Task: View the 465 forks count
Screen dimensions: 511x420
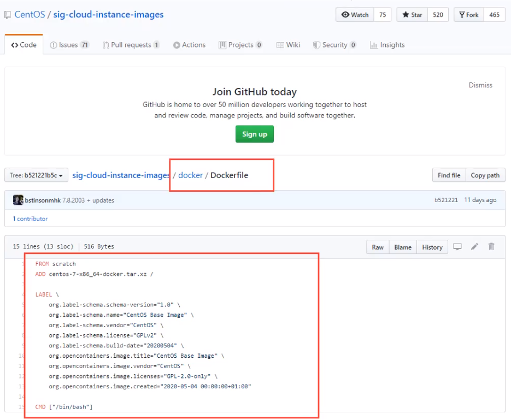Action: pyautogui.click(x=494, y=15)
